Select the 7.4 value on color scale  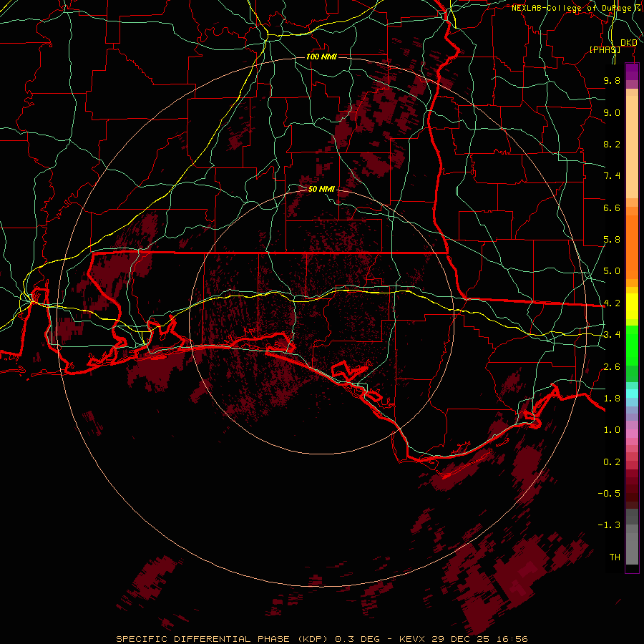coord(612,176)
